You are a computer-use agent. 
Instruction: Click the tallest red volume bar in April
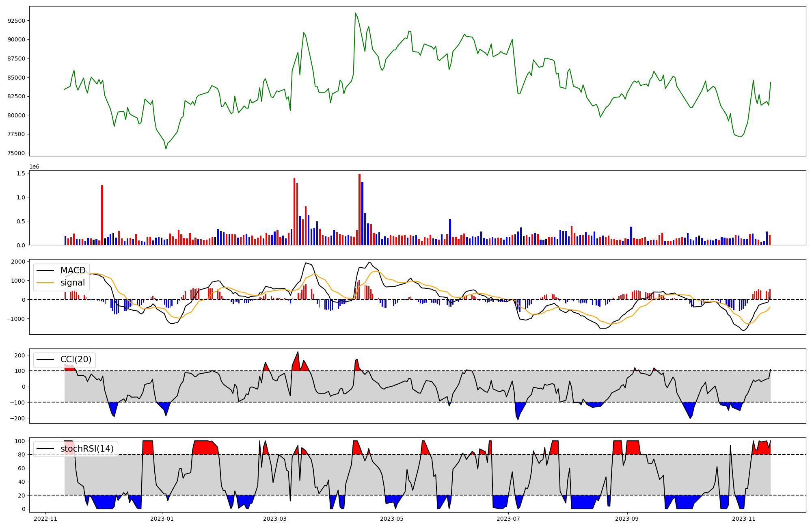pos(359,209)
